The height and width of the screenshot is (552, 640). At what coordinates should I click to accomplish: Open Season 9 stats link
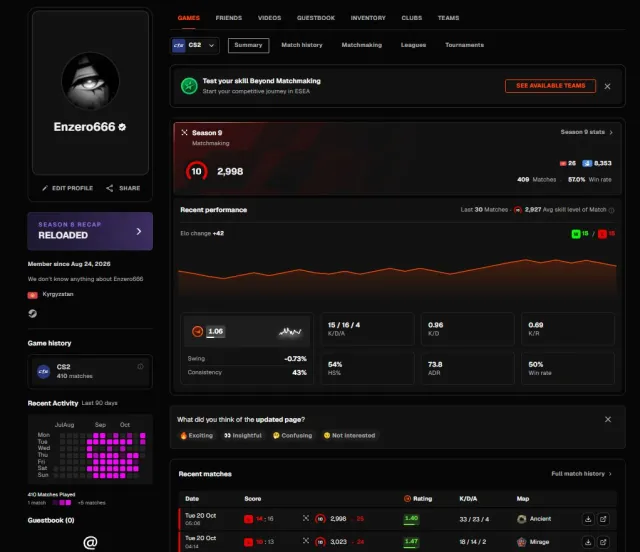click(x=587, y=132)
